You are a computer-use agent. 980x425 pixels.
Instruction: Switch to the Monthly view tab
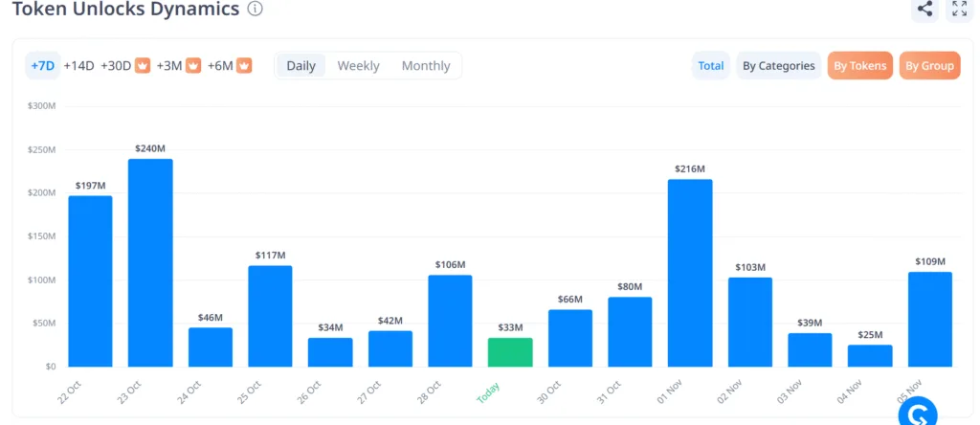pos(426,66)
